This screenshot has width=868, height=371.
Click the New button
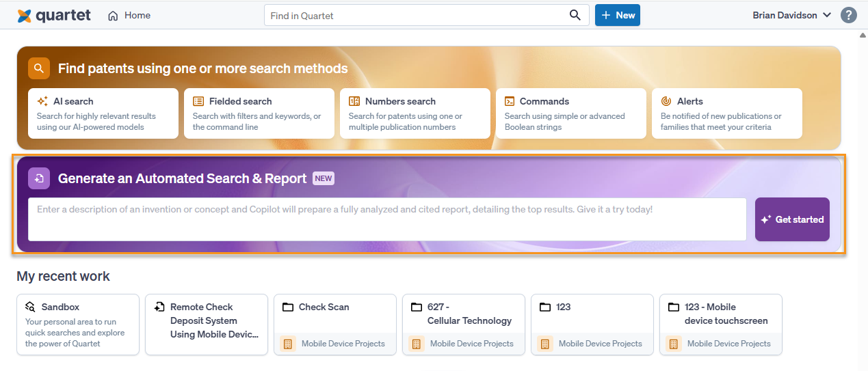point(617,15)
